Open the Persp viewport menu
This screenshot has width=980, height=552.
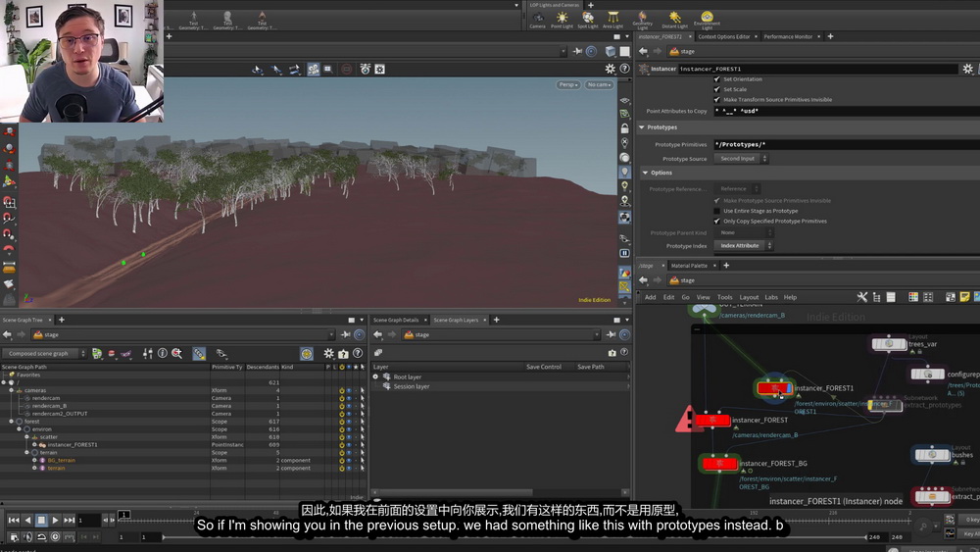pyautogui.click(x=568, y=84)
